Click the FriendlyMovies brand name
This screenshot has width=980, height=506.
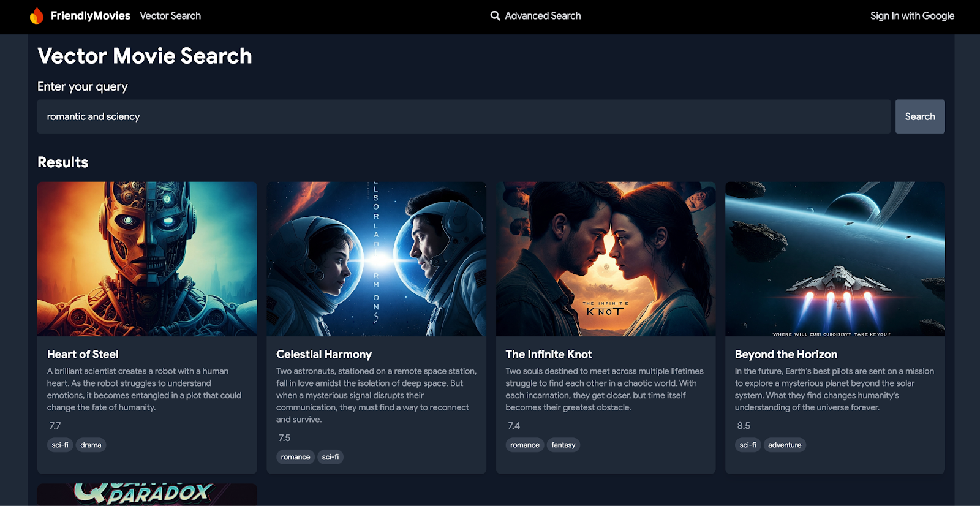(x=91, y=16)
